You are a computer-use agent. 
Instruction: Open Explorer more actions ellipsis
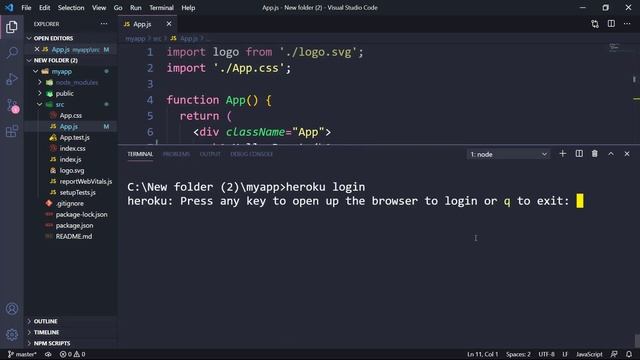tap(104, 24)
